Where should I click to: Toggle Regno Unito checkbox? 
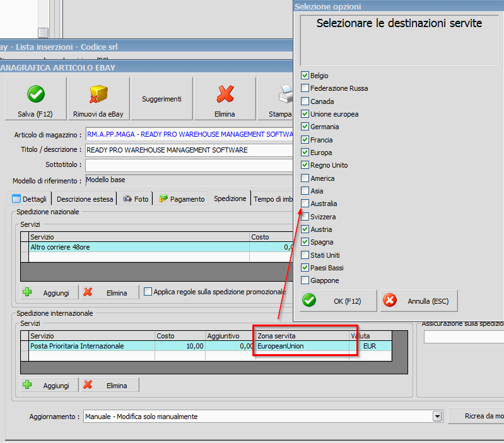tap(305, 165)
